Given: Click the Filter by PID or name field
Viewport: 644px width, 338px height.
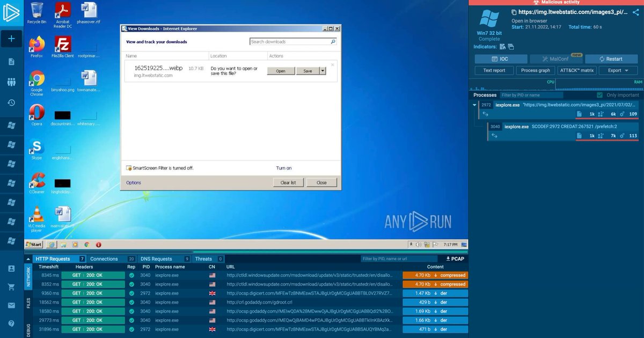Looking at the screenshot, I should pyautogui.click(x=532, y=95).
